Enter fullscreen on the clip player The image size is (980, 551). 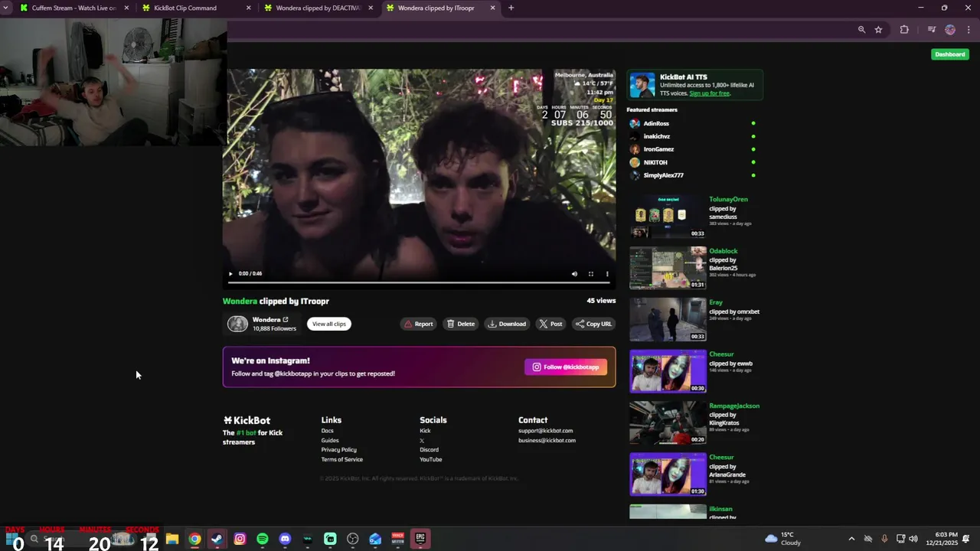pos(591,273)
